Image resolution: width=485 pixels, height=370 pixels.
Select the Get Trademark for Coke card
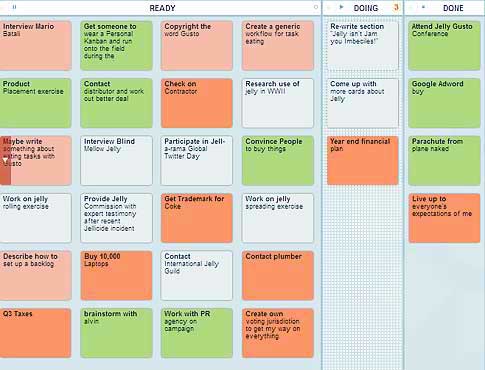pyautogui.click(x=197, y=218)
